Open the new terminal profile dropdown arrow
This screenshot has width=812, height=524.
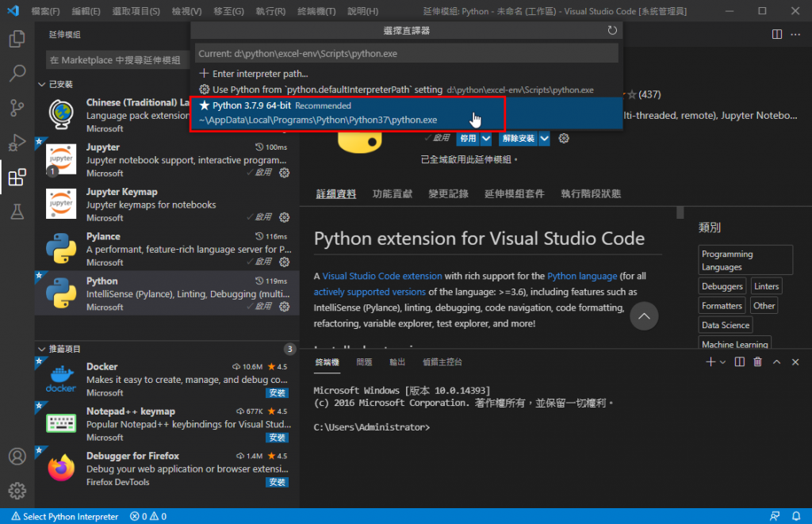(723, 362)
